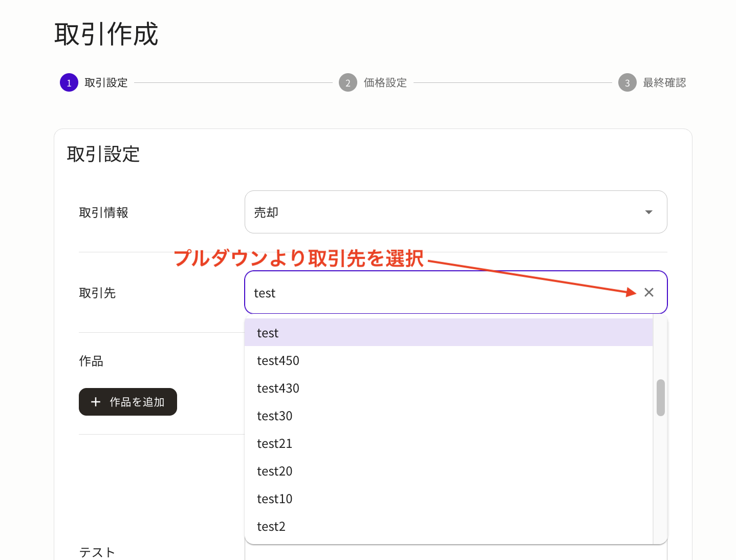Clear the 取引先 input using the X icon

(x=649, y=292)
